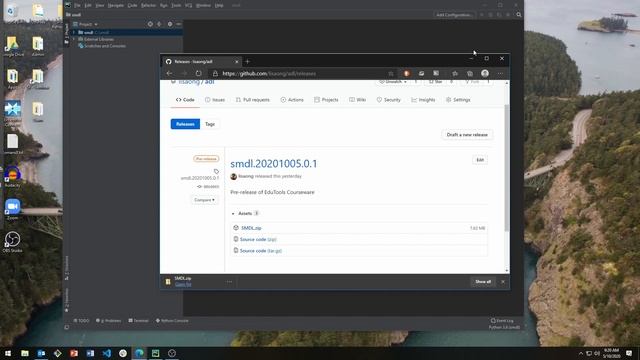Collapse the Assets section
Viewport: 640px width, 360px height.
(233, 213)
